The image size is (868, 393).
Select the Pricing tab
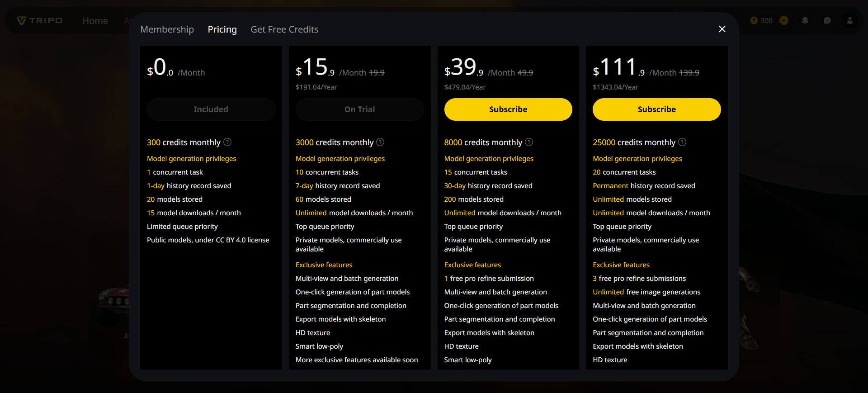tap(222, 29)
